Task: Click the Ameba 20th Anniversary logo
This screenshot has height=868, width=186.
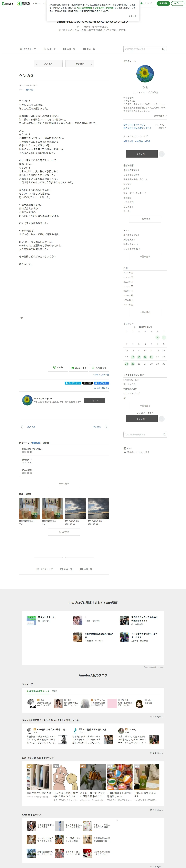Action: (x=24, y=3)
